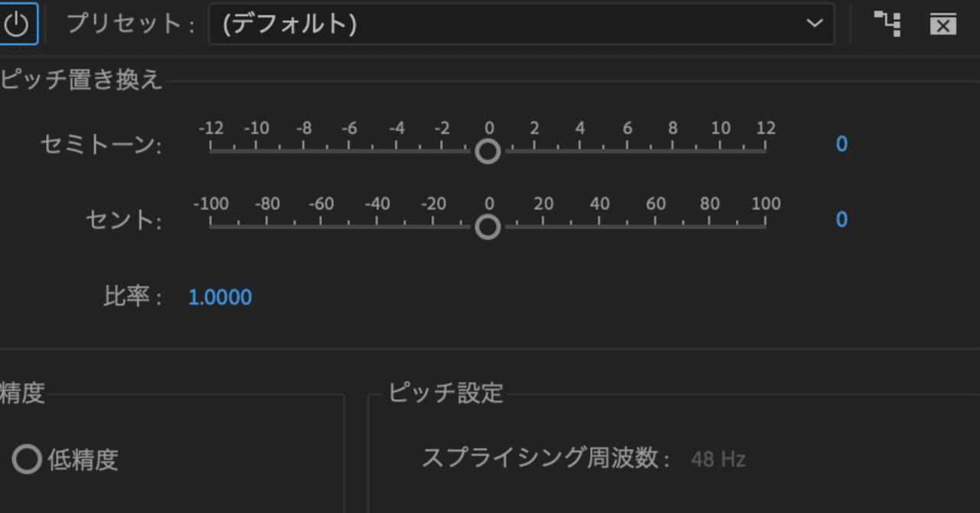The width and height of the screenshot is (980, 513).
Task: Click the ピッチ置き換え section header
Action: [x=81, y=80]
